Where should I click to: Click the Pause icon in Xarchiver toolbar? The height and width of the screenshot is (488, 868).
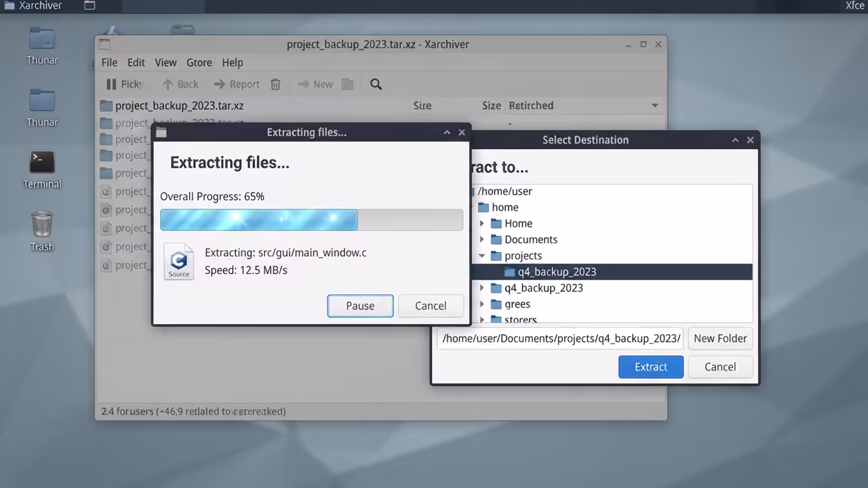[x=111, y=84]
